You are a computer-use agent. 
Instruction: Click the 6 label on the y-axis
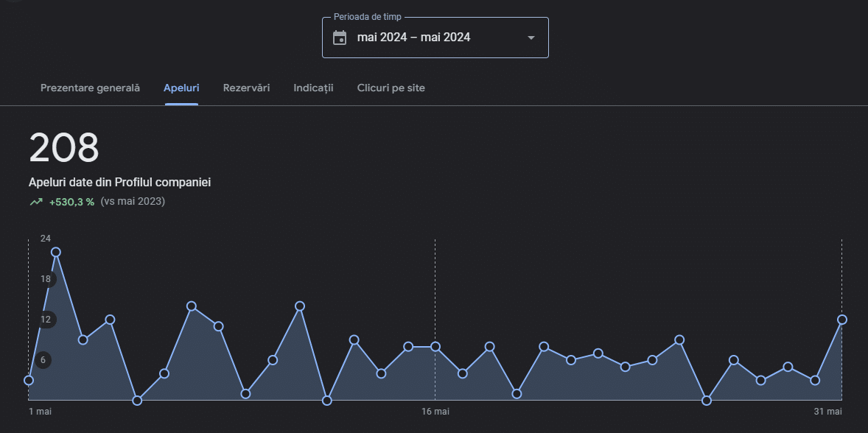tap(43, 360)
